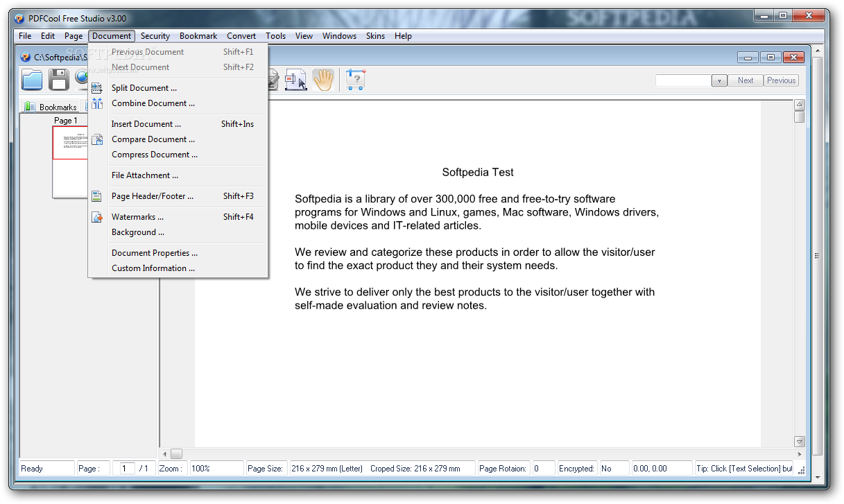Choose Background from the menu

point(178,232)
